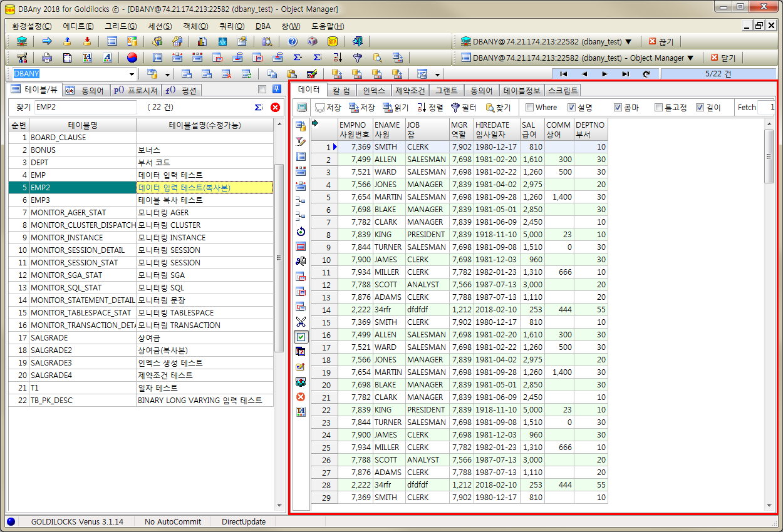Click the red X clear icon next to search

275,107
